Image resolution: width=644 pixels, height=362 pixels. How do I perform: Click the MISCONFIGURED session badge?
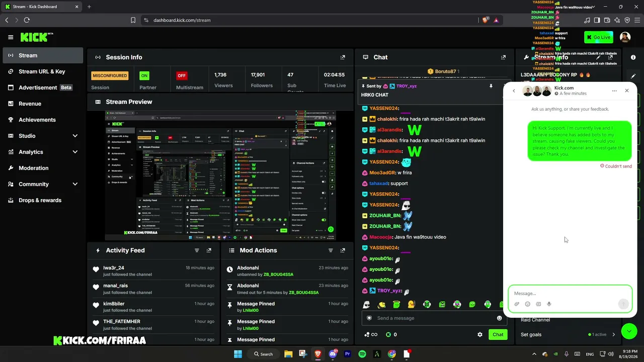pos(110,75)
